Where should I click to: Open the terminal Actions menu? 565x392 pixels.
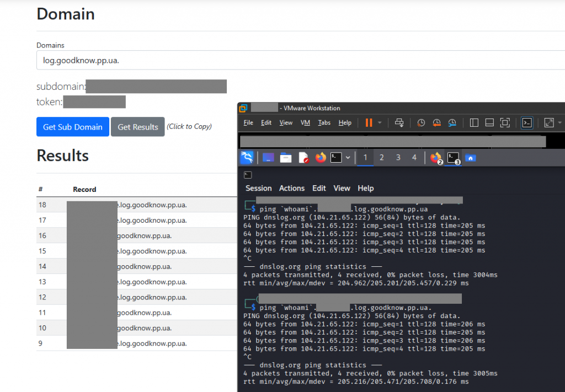tap(292, 188)
